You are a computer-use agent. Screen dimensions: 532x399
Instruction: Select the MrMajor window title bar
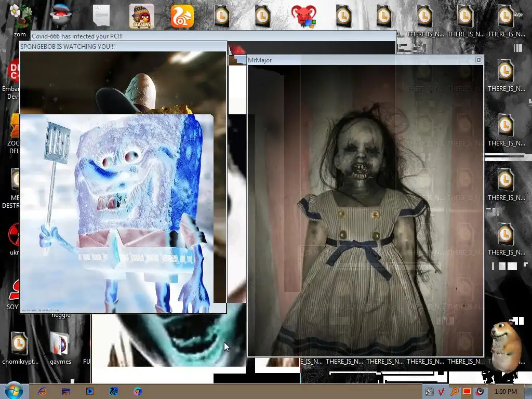(x=365, y=60)
